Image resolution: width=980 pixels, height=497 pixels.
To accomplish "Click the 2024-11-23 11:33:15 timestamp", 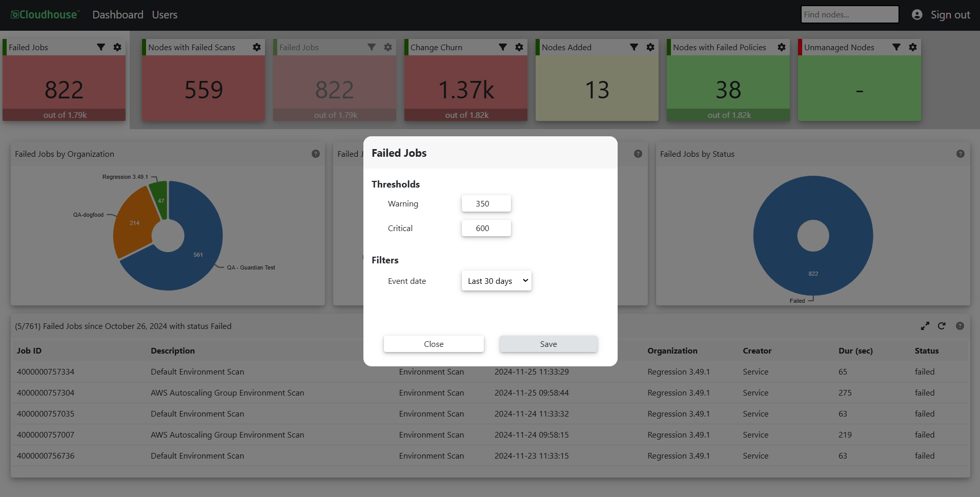I will (532, 456).
